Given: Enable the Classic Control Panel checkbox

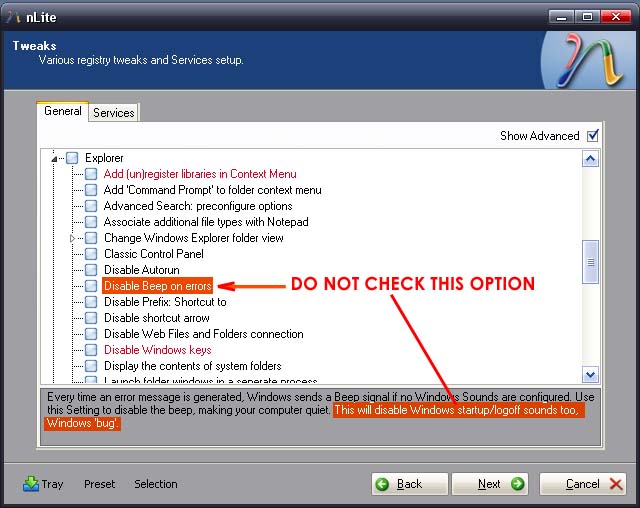Looking at the screenshot, I should pyautogui.click(x=91, y=254).
